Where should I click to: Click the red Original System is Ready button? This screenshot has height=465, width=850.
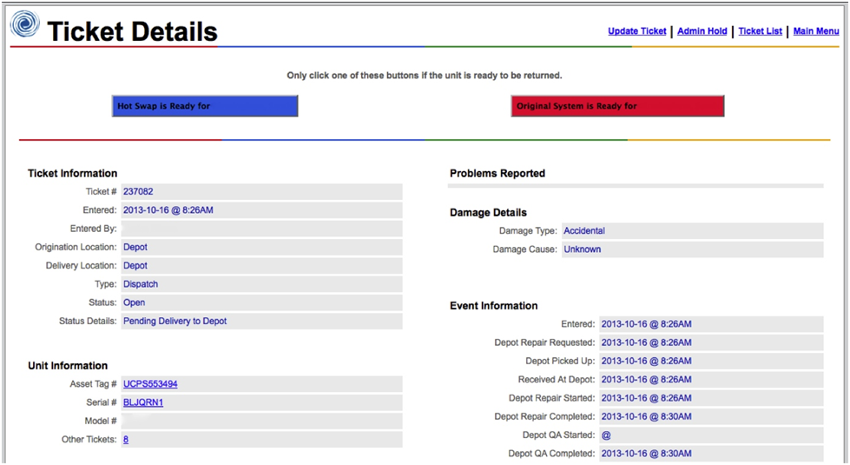click(617, 106)
